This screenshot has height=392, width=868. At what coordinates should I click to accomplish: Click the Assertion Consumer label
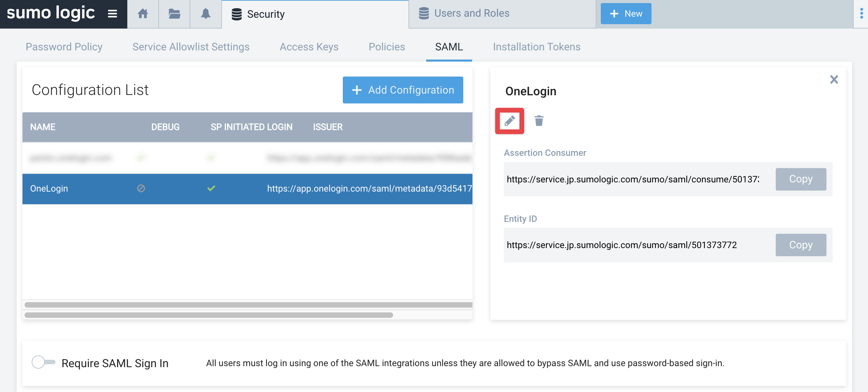point(545,153)
